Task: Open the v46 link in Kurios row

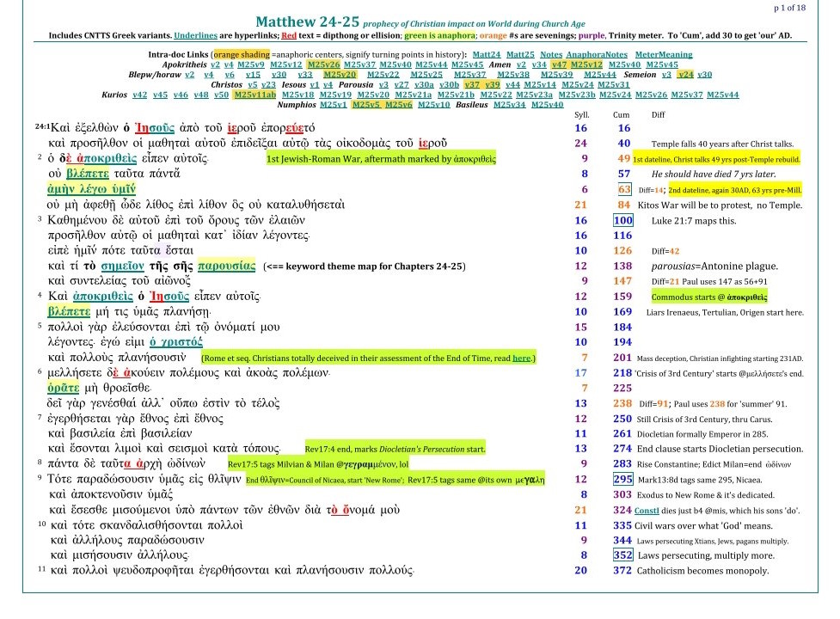Action: (181, 95)
